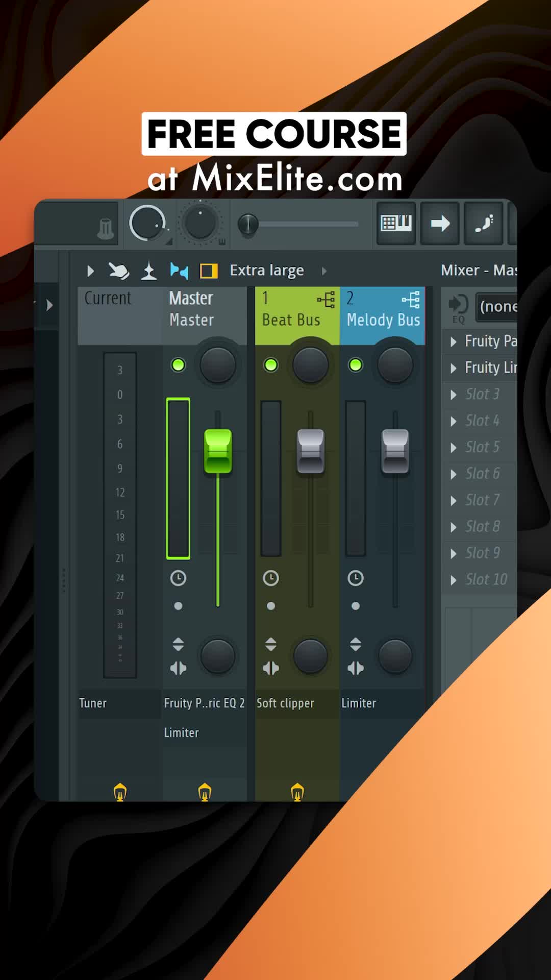Click the hand pointer icon in mixer toolbar
Image resolution: width=551 pixels, height=980 pixels.
(119, 271)
